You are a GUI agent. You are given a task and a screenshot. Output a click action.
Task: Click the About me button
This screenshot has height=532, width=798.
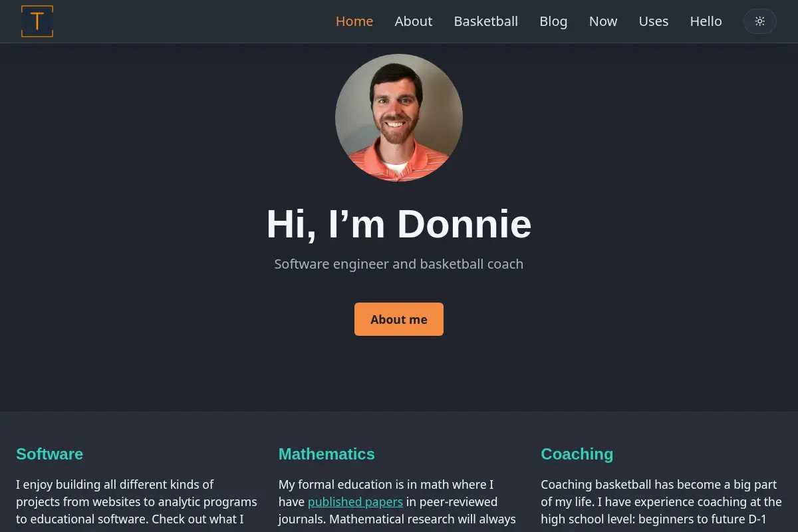tap(399, 319)
